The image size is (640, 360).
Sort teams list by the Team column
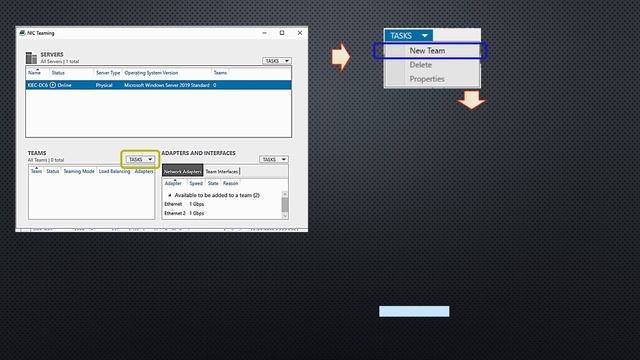[36, 171]
